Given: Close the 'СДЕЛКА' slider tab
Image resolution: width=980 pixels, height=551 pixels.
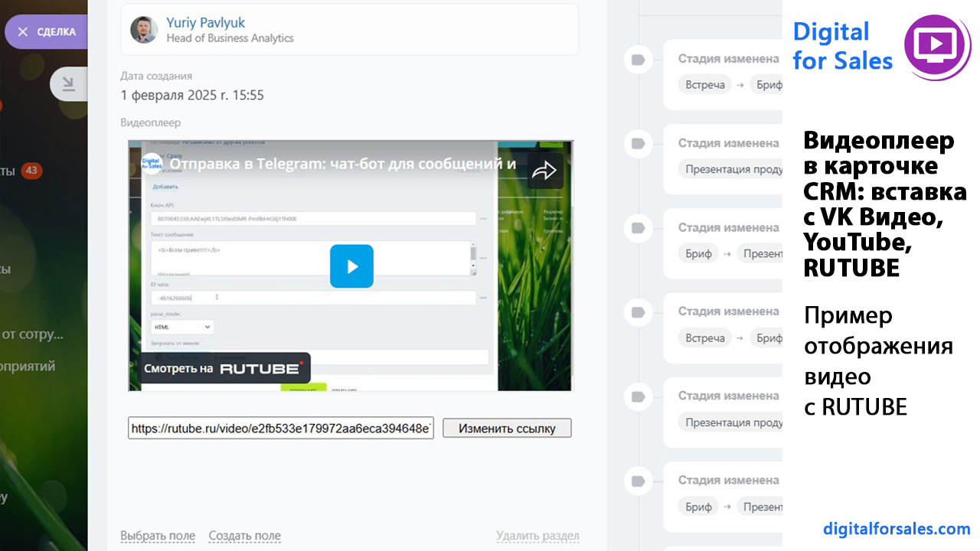Looking at the screenshot, I should tap(22, 32).
